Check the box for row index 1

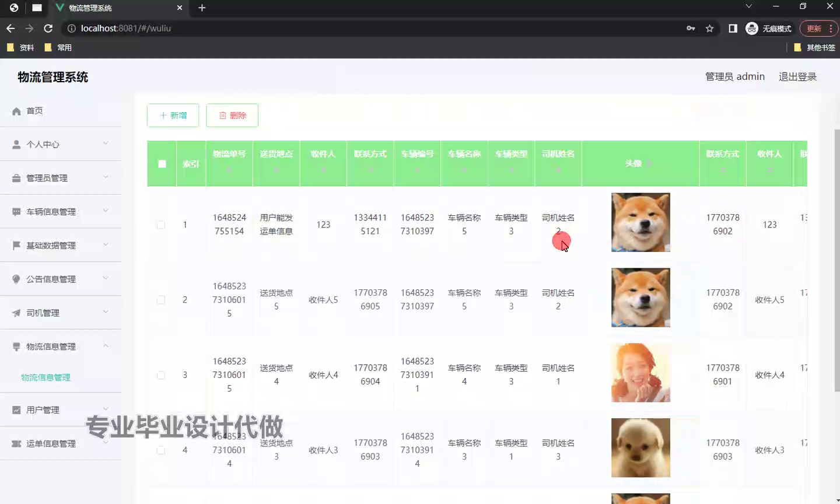click(161, 225)
